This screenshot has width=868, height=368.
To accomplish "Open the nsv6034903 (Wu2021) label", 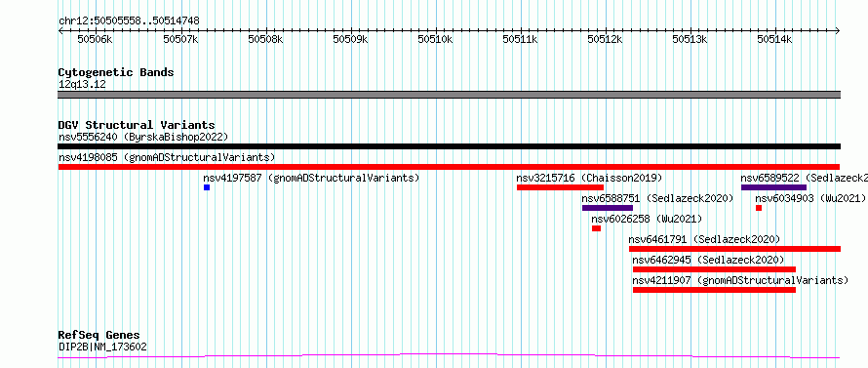I will (810, 198).
